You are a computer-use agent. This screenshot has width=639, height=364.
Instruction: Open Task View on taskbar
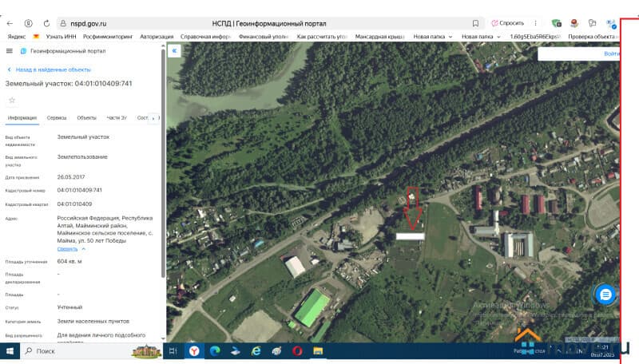point(173,351)
